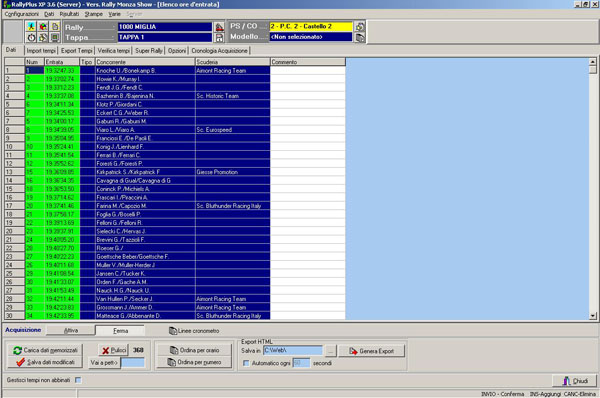Click the running figure toolbar icon

pos(31,26)
